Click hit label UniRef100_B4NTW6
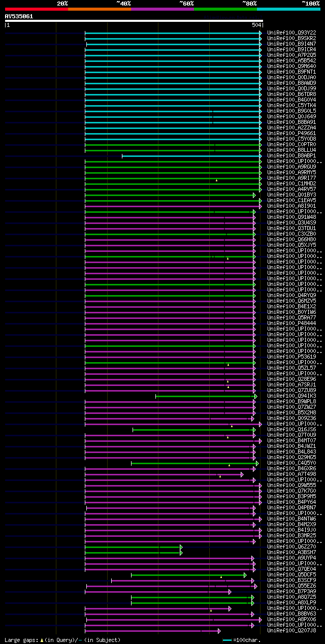The width and height of the screenshot is (325, 644). click(291, 519)
